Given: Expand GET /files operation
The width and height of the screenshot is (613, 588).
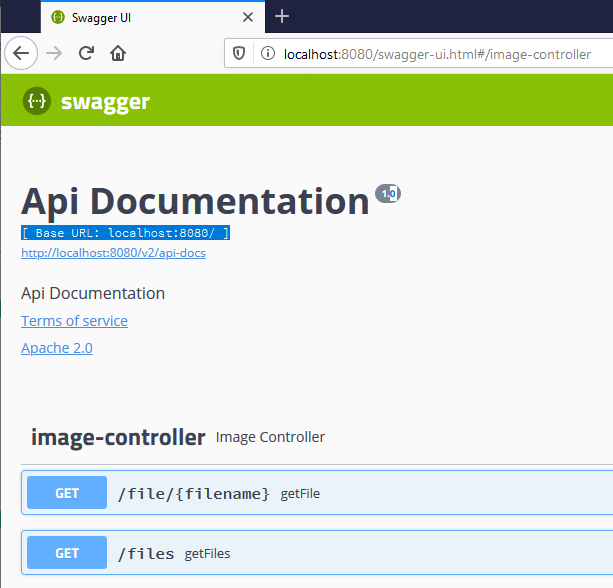Looking at the screenshot, I should click(317, 552).
